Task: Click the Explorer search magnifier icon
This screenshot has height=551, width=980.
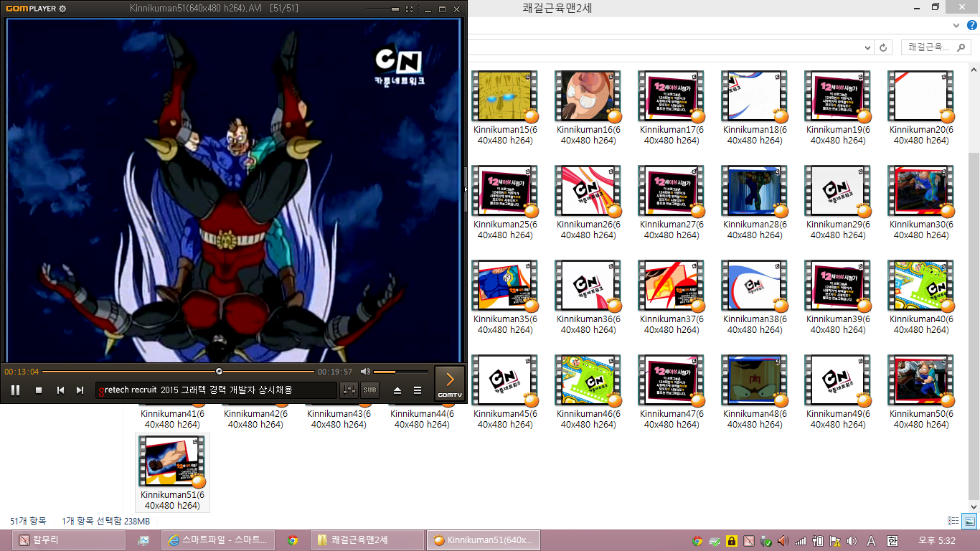Action: pyautogui.click(x=962, y=47)
